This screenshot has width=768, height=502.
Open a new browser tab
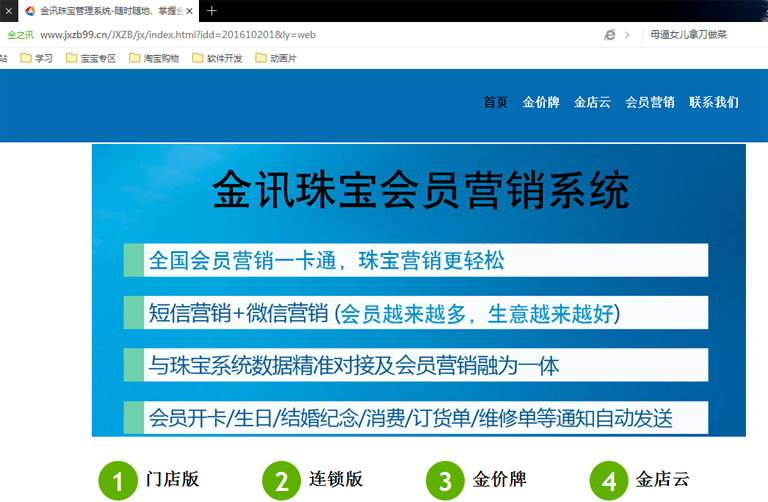click(212, 11)
